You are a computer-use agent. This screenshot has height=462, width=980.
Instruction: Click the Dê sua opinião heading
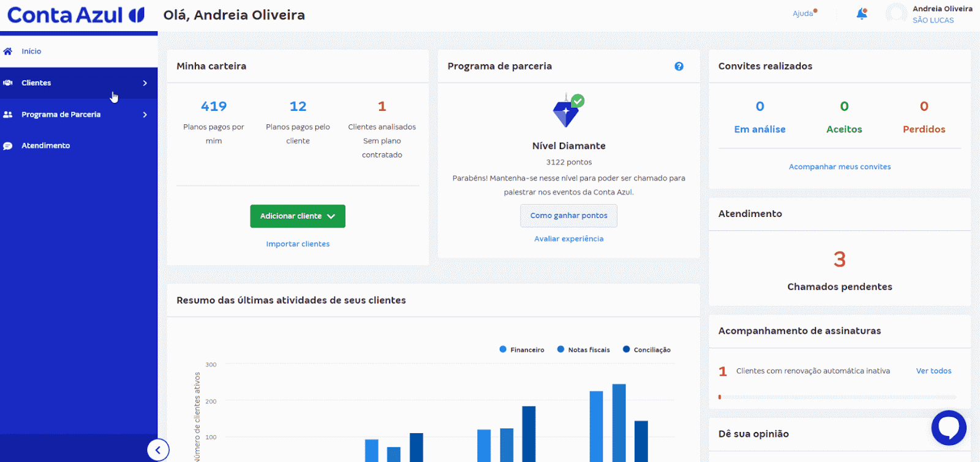pyautogui.click(x=753, y=434)
